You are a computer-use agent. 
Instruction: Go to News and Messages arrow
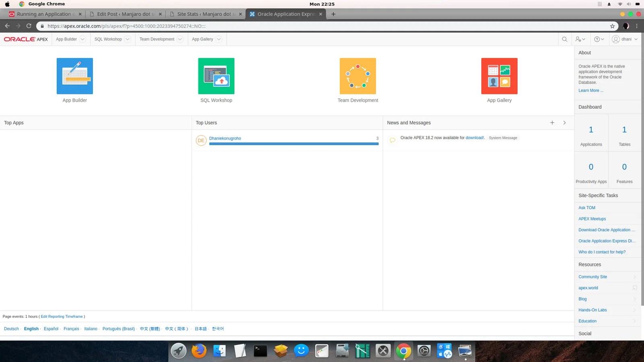click(x=564, y=123)
